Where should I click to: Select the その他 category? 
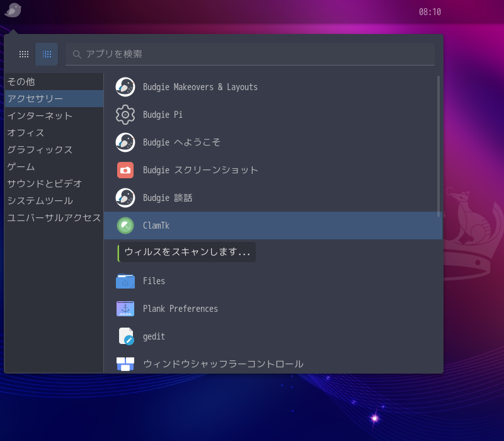[x=54, y=82]
